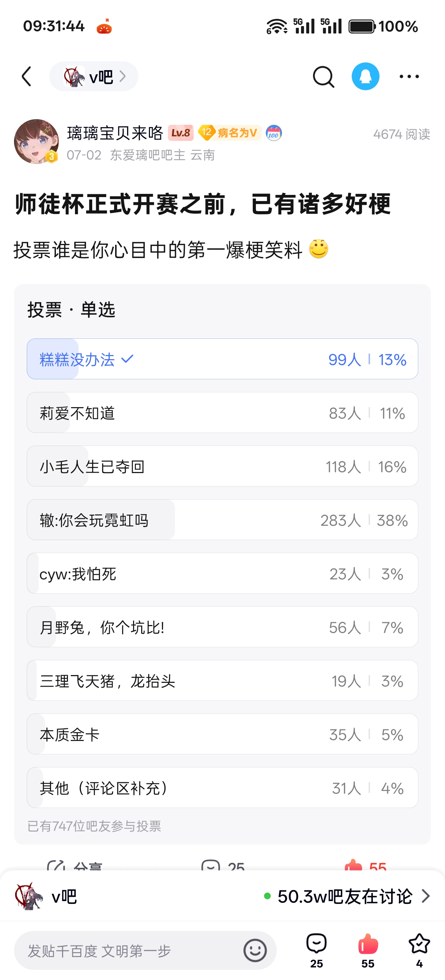Select the checked option 糕糕没办法

(x=222, y=359)
